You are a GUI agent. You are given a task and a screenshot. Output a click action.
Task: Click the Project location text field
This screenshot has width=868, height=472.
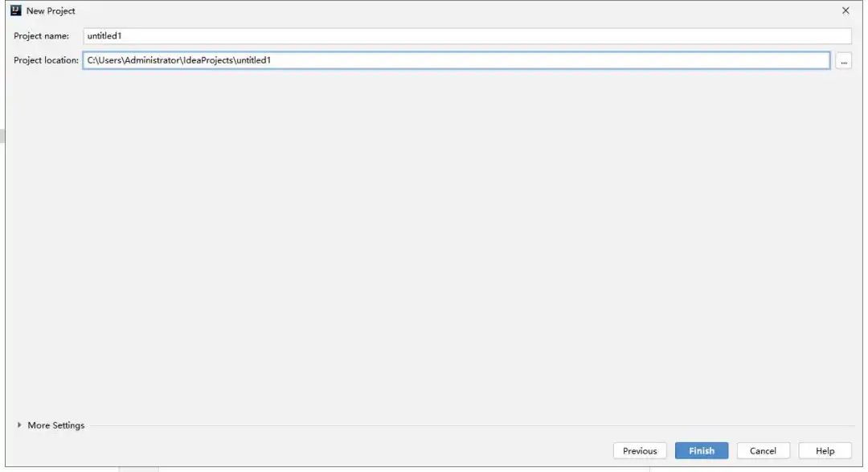click(x=547, y=60)
